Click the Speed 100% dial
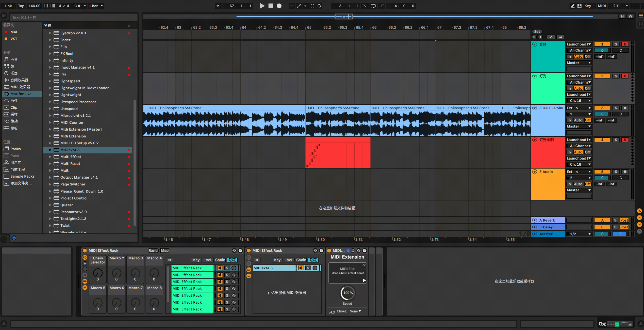Screen dimensions: 644x330 click(x=348, y=293)
